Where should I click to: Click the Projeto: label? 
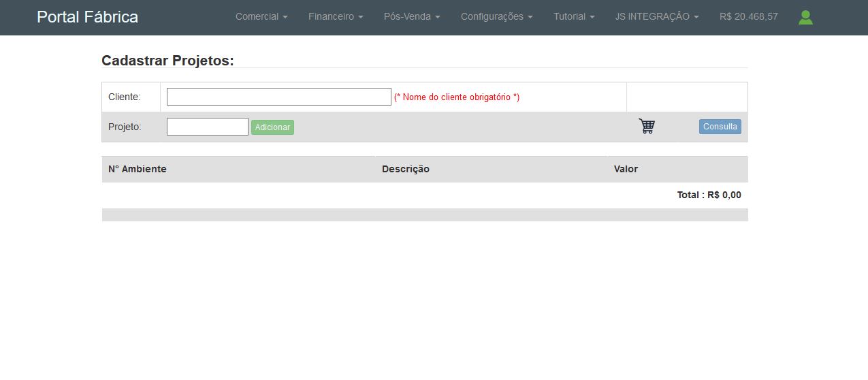click(125, 127)
